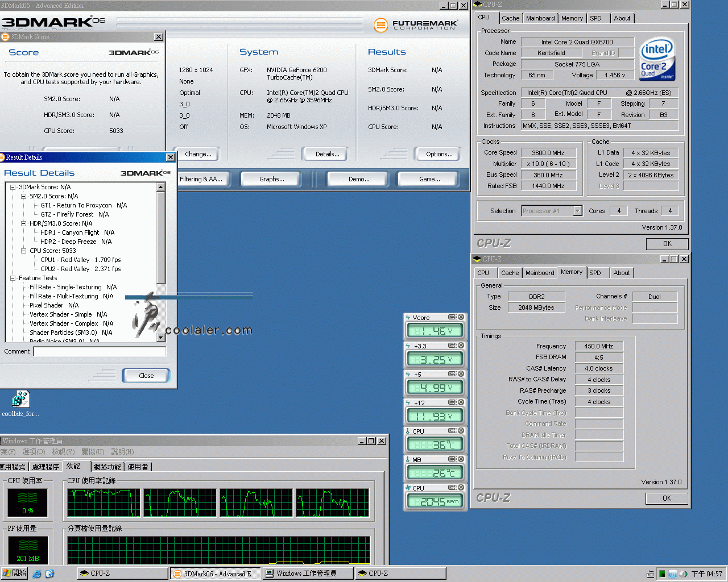Close the +12 voltage monitor widget
This screenshot has height=582, width=728.
(x=461, y=402)
